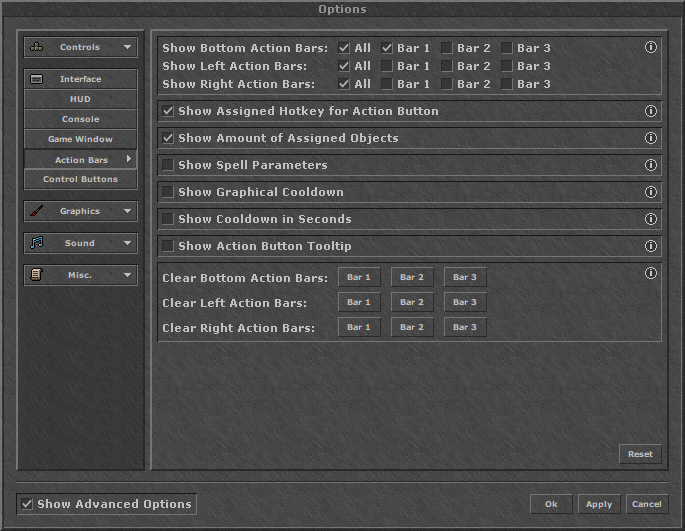Open info for Clear Action Bars section
Image resolution: width=685 pixels, height=531 pixels.
coord(650,273)
